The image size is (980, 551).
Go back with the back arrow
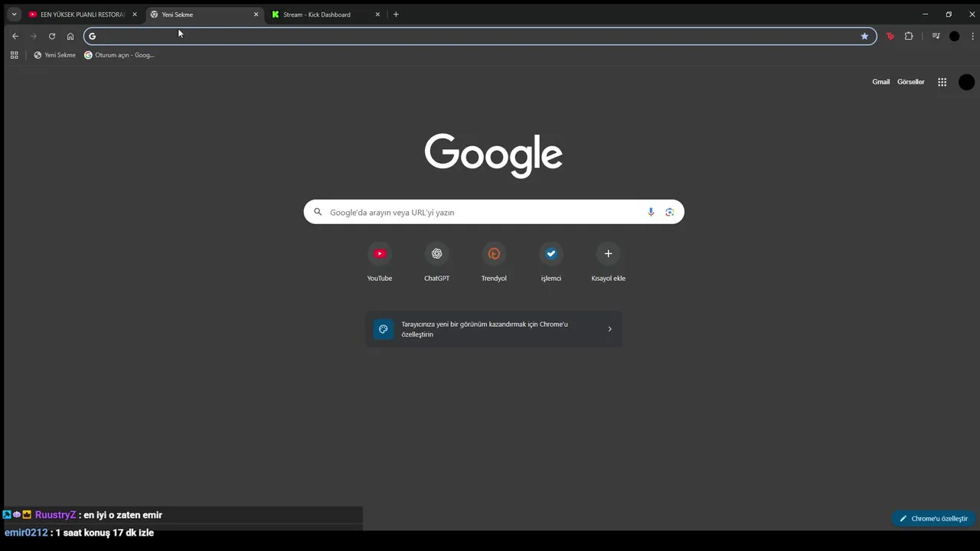coord(15,36)
